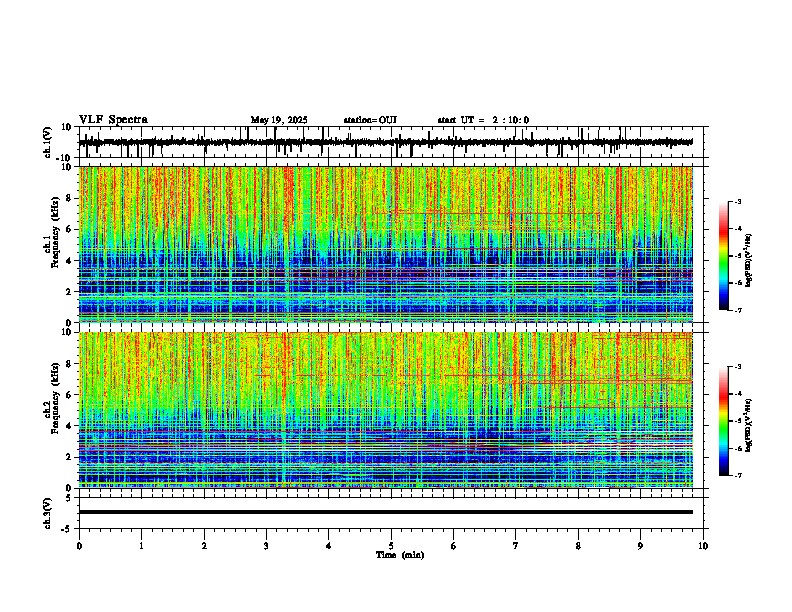Click the '4' tick on the Time axis
The image size is (792, 612).
[329, 546]
